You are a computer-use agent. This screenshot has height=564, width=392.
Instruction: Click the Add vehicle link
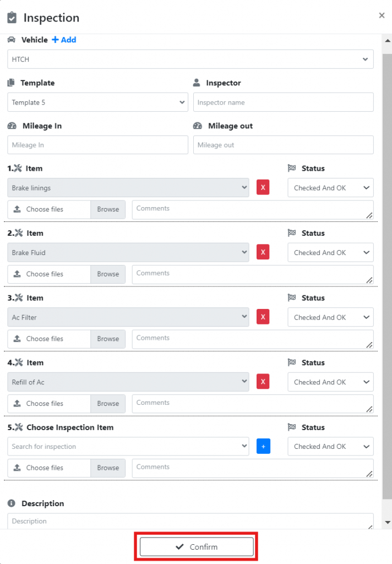pos(64,40)
